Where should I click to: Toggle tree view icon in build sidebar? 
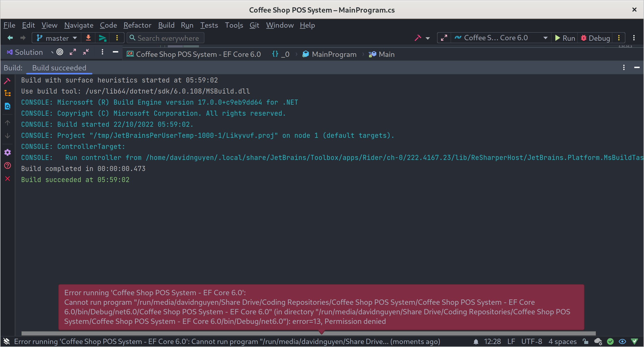coord(8,94)
